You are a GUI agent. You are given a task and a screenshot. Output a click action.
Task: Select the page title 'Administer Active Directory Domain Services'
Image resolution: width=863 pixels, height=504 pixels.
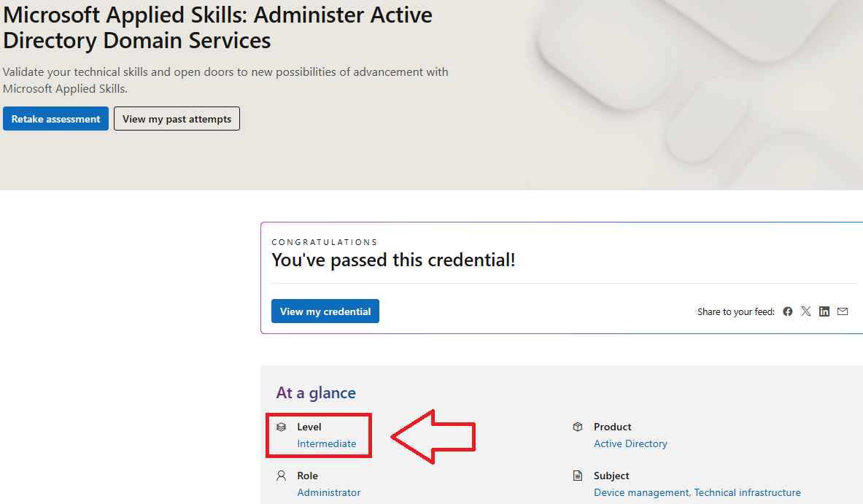coord(217,28)
